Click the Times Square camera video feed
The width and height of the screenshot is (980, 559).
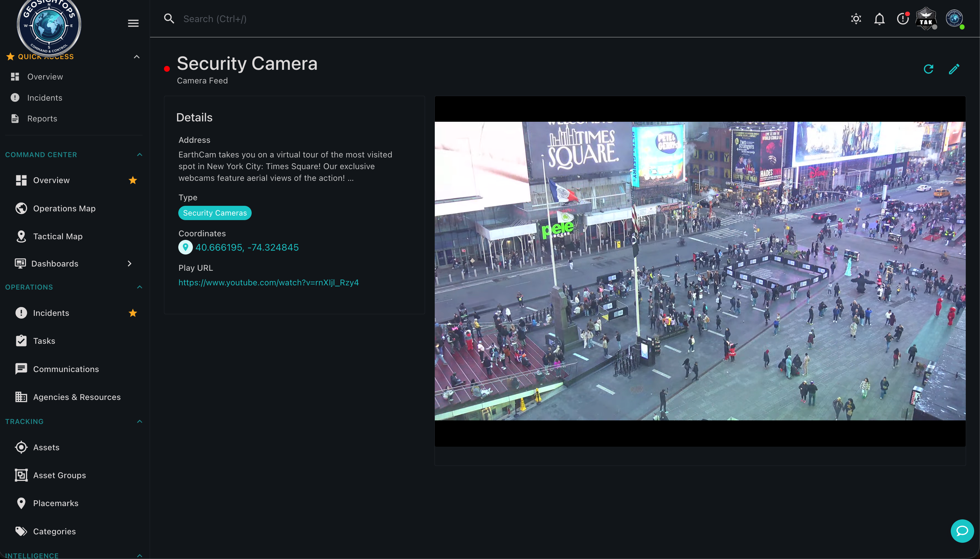point(700,271)
